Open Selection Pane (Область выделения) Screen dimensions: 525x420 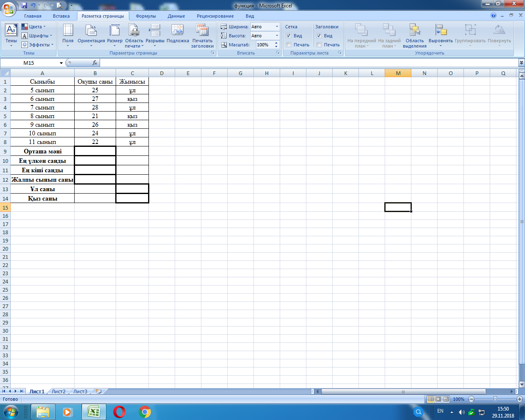point(415,35)
